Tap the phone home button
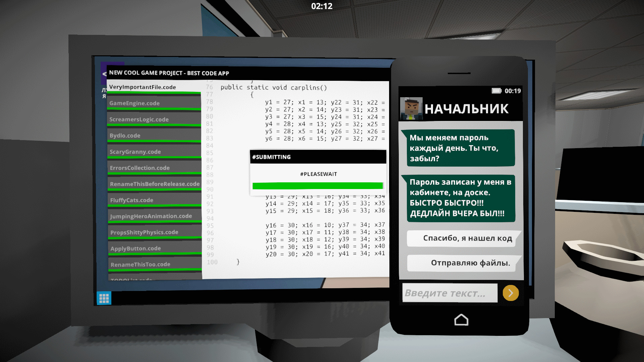This screenshot has width=644, height=362. click(x=461, y=320)
